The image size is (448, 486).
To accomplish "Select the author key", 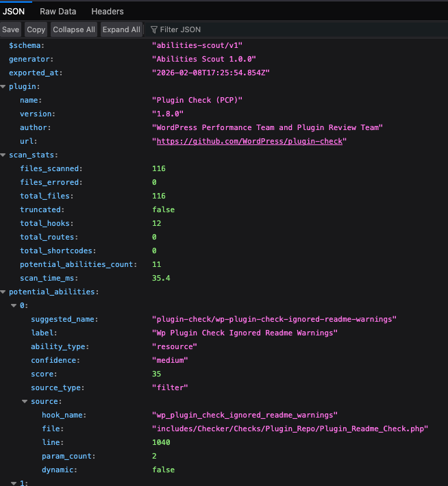I will 34,127.
